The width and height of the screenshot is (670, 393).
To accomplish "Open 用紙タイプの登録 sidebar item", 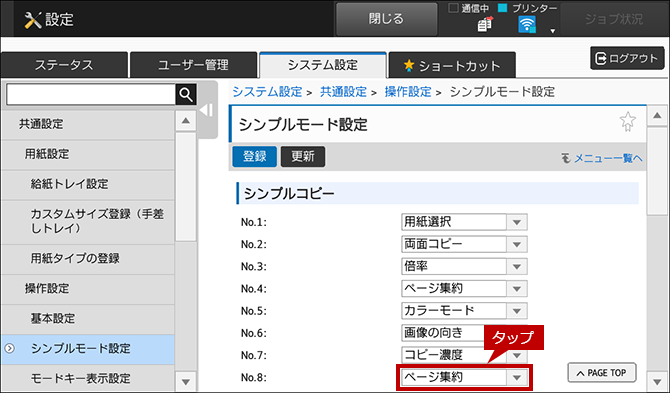I will (x=88, y=259).
